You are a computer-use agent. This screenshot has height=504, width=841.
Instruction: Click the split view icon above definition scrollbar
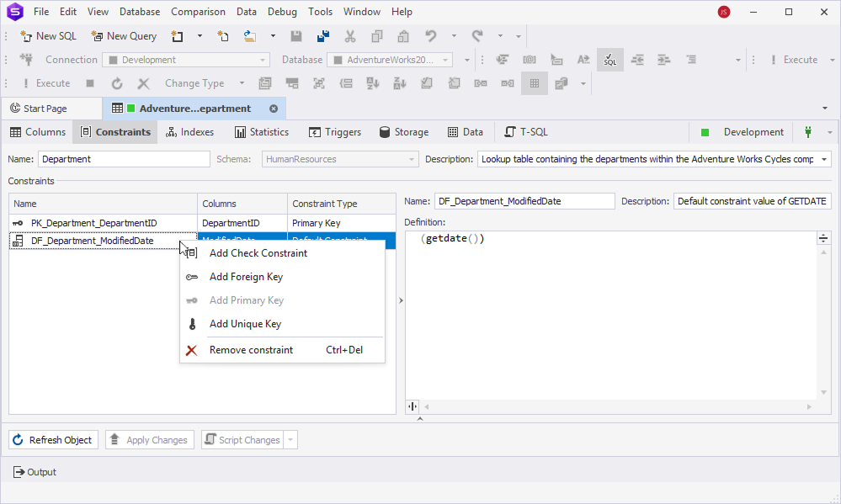(823, 238)
